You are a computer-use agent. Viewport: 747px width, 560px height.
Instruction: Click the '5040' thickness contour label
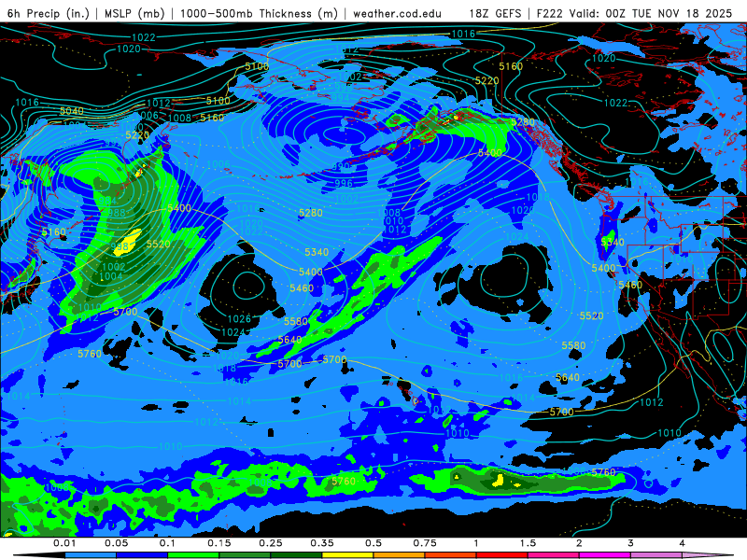pyautogui.click(x=72, y=111)
